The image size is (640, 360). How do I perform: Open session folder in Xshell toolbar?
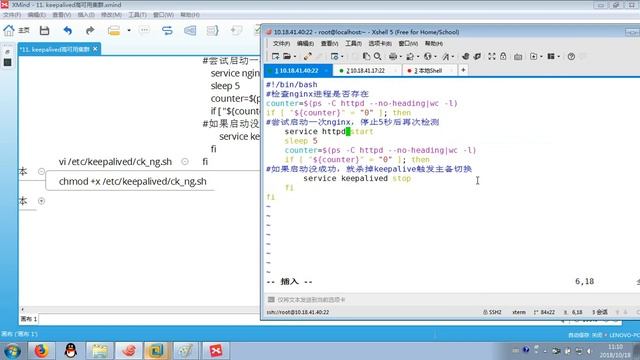pyautogui.click(x=287, y=56)
